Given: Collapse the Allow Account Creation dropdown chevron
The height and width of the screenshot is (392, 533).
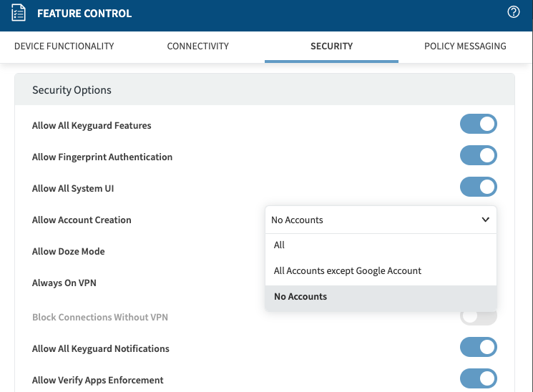Looking at the screenshot, I should [485, 220].
